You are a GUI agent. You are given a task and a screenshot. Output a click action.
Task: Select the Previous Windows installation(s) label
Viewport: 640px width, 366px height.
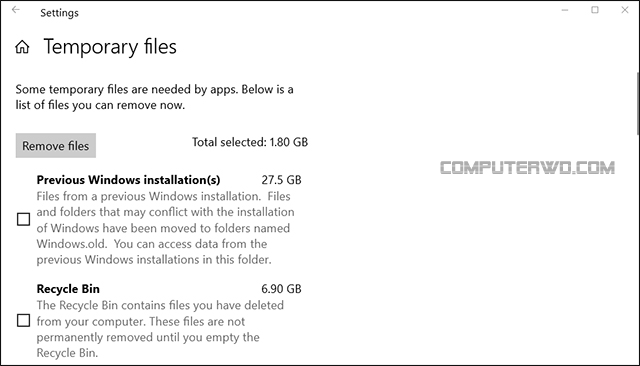pos(129,180)
